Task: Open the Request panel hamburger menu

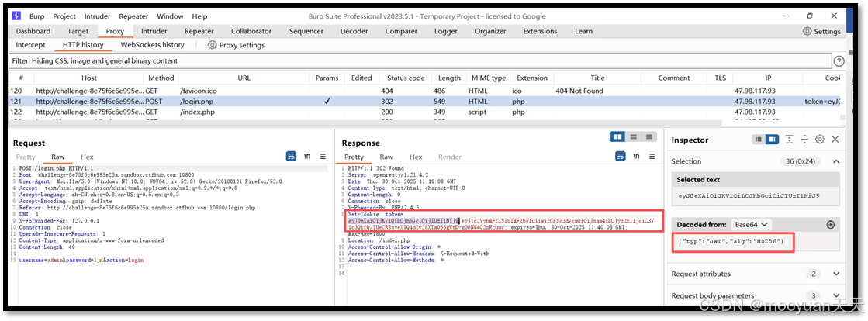Action: coord(323,157)
